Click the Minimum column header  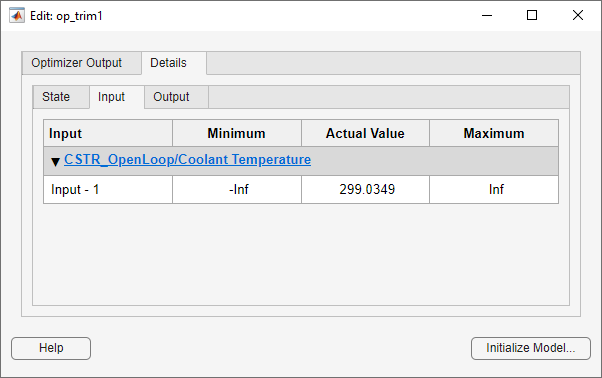click(x=237, y=133)
